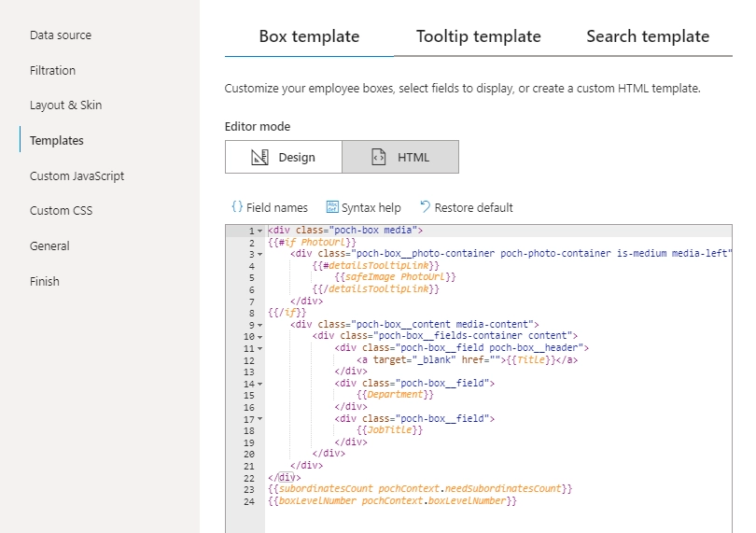Screen dimensions: 756x533
Task: Collapse code fold arrow at line 14
Action: (259, 384)
